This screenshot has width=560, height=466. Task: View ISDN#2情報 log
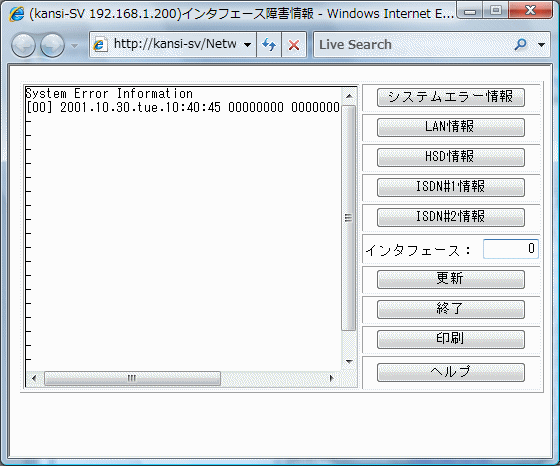451,217
